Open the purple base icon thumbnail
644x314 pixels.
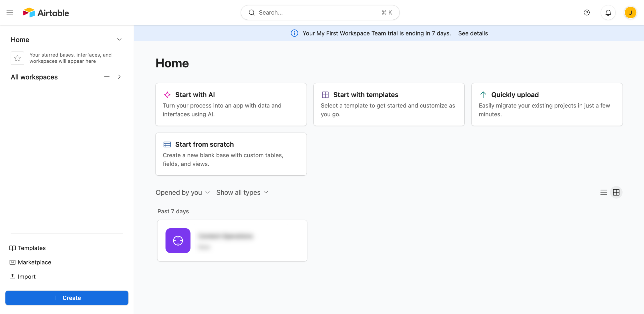(178, 241)
